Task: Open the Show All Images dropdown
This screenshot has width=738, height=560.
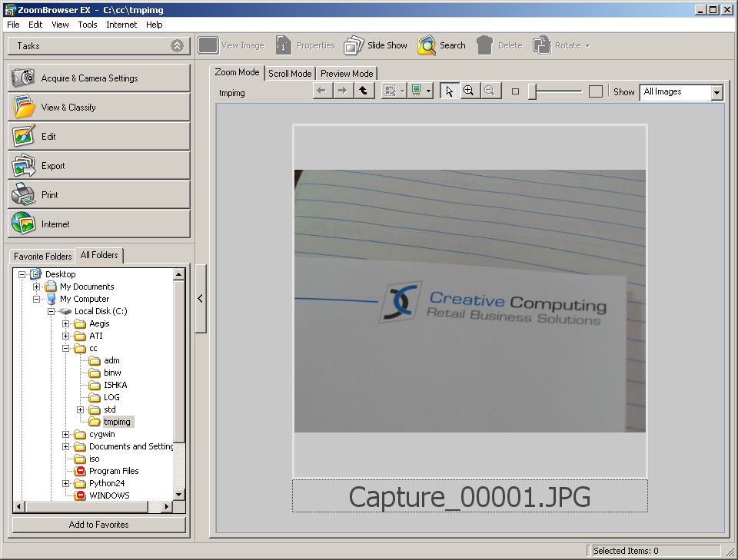Action: [x=716, y=92]
